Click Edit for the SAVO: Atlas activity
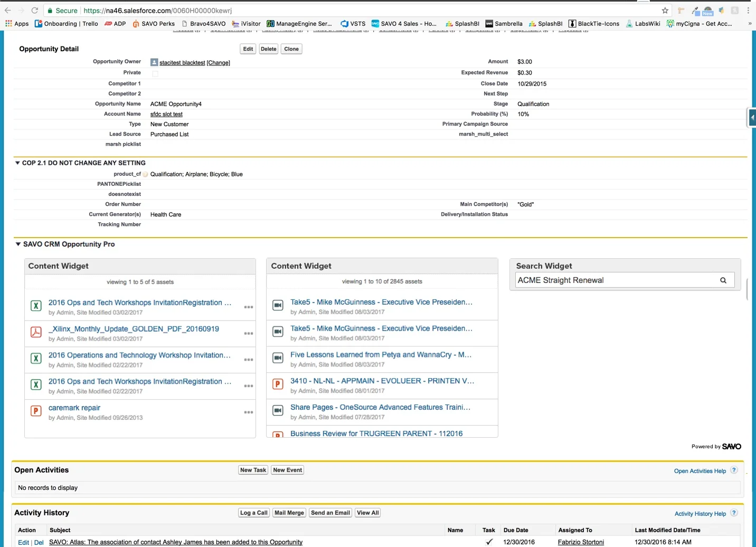 pyautogui.click(x=23, y=543)
